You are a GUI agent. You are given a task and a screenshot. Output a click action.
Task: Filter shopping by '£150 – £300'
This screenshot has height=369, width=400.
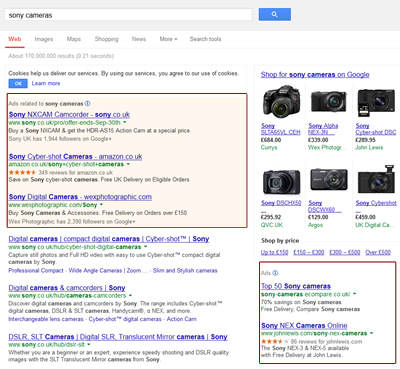[309, 252]
